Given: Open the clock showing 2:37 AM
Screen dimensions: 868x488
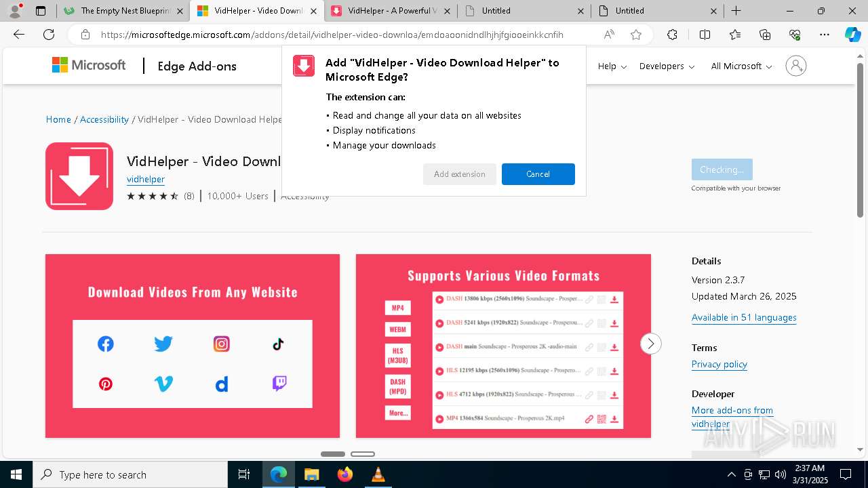Looking at the screenshot, I should pos(810,474).
